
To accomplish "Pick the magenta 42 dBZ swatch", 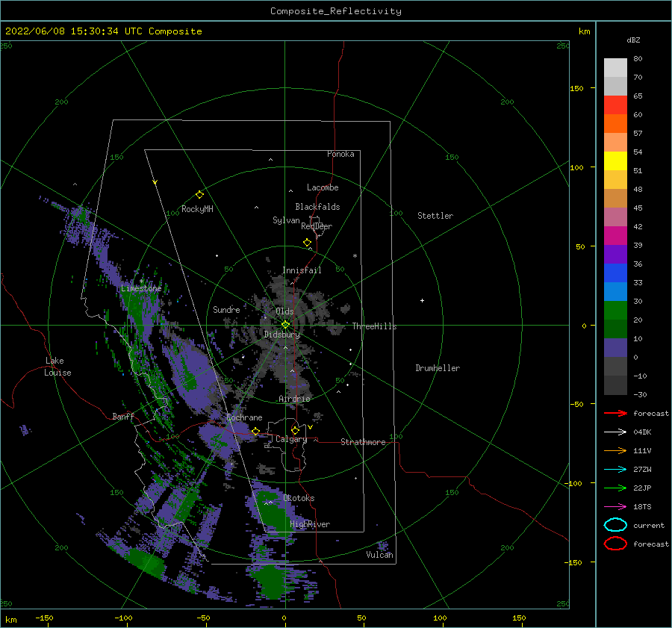I will click(615, 235).
